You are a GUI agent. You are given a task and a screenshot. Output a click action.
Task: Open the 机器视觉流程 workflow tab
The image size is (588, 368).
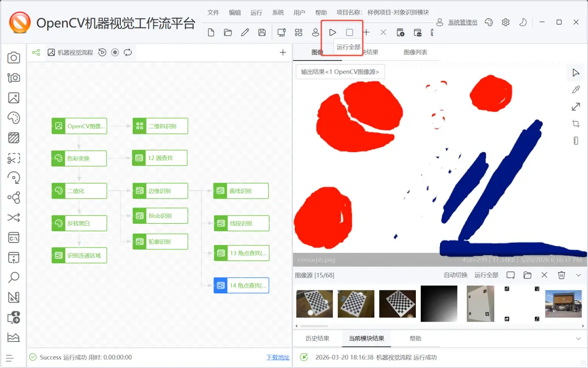(70, 52)
